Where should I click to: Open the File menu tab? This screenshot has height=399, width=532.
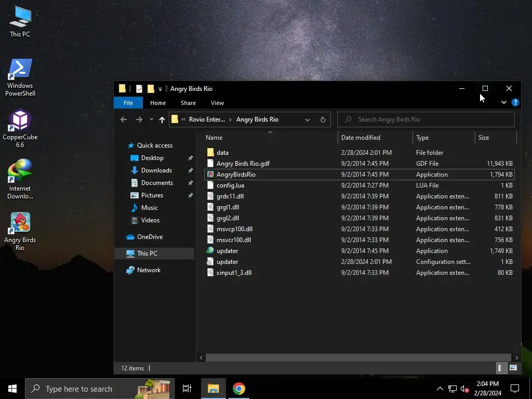(128, 103)
